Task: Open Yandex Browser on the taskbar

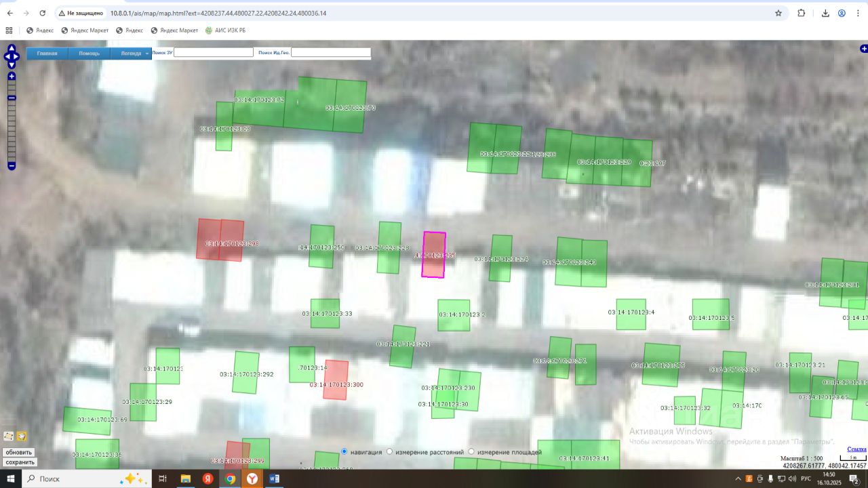Action: click(252, 479)
